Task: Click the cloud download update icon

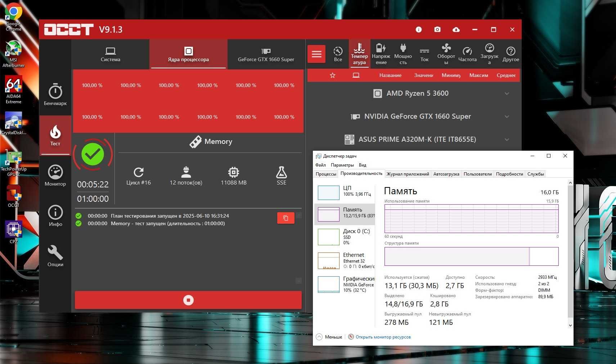Action: tap(456, 29)
